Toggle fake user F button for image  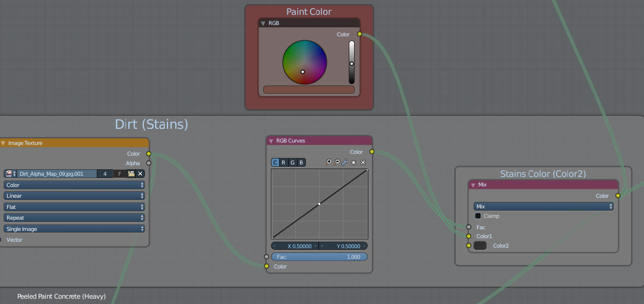[120, 174]
